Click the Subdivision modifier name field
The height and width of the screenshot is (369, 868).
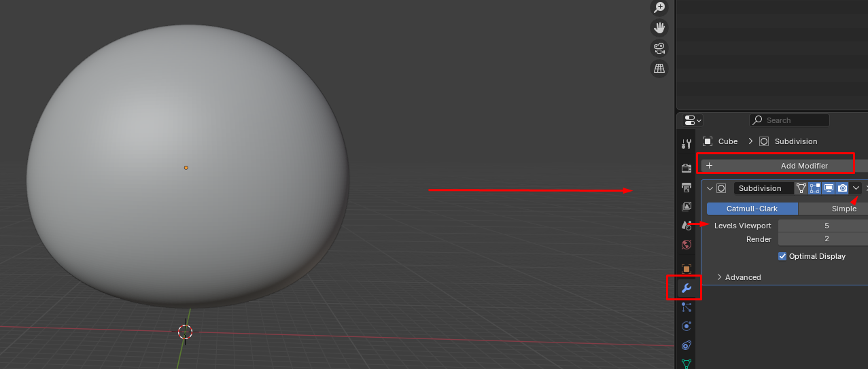click(x=763, y=188)
